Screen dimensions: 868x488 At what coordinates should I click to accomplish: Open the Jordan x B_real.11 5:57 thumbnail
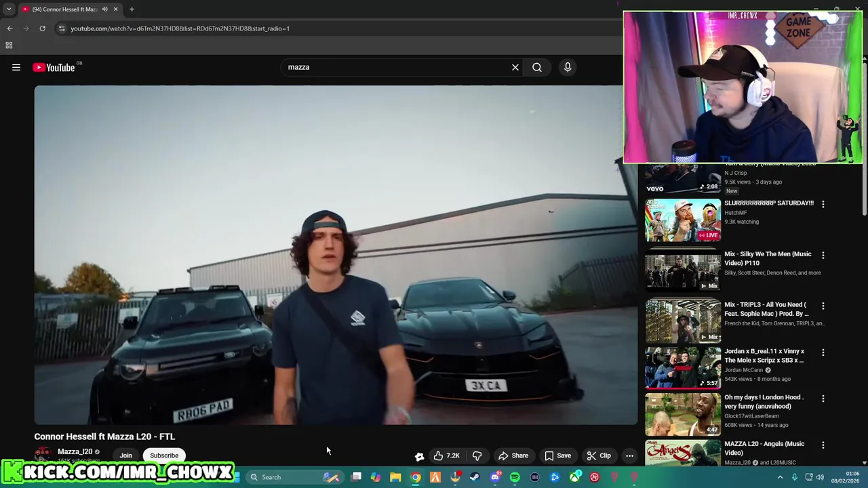coord(683,368)
